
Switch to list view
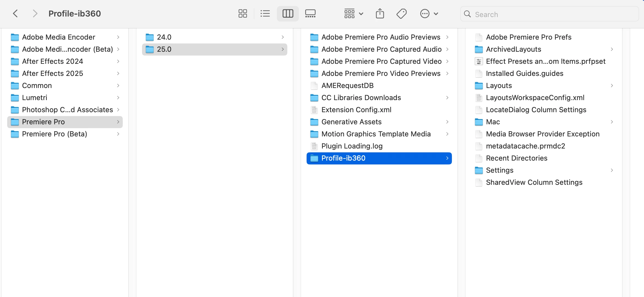click(265, 13)
